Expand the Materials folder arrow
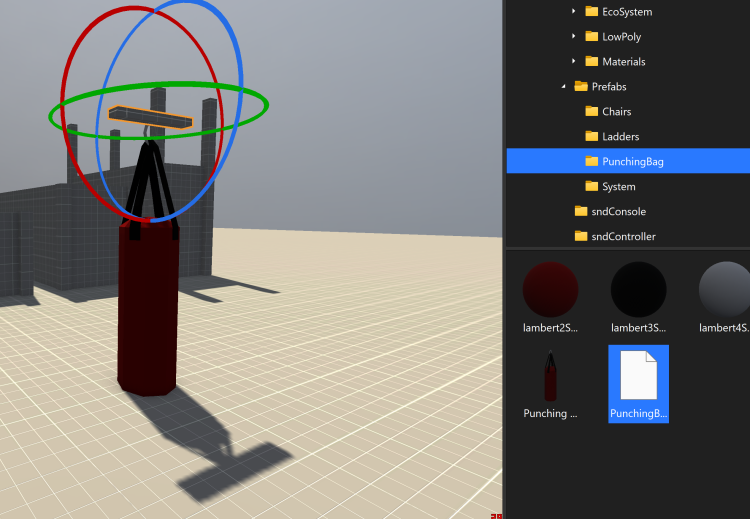Screen dimensions: 750x519 point(574,62)
